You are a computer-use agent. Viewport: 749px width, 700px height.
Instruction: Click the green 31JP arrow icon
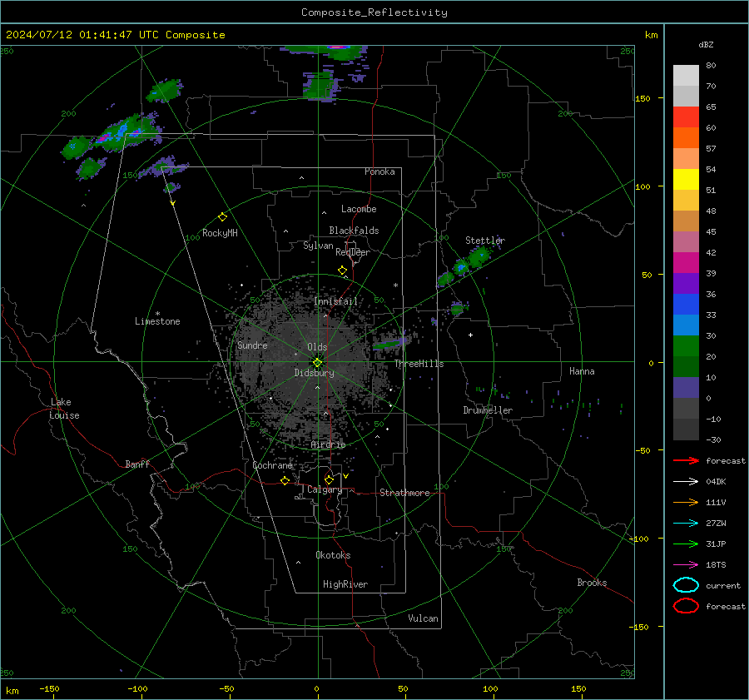coord(686,544)
